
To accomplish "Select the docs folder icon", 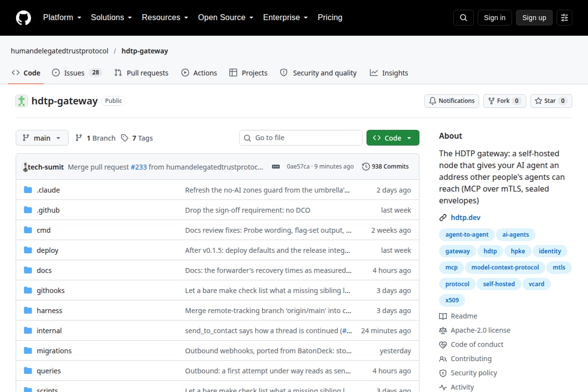I will [x=28, y=270].
